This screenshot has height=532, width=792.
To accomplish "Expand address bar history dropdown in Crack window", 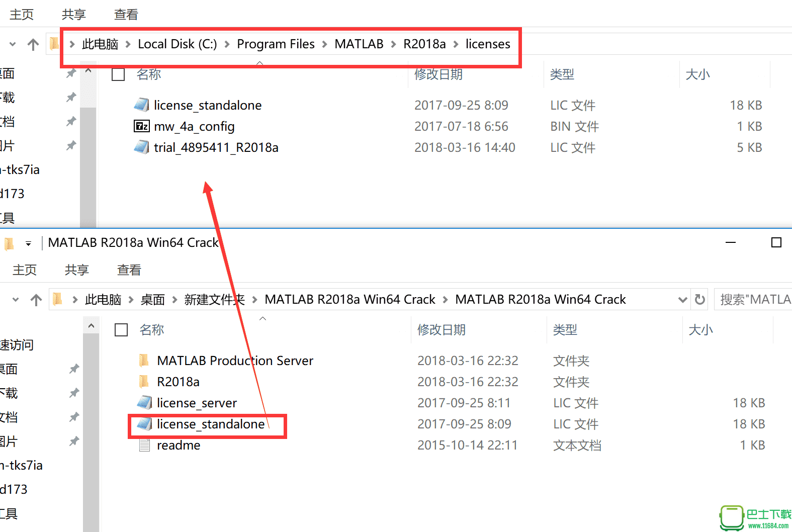I will point(682,300).
